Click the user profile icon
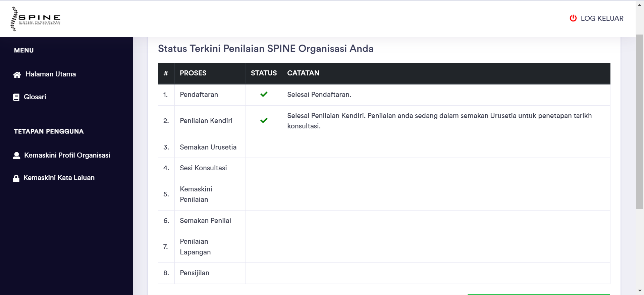 coord(16,156)
